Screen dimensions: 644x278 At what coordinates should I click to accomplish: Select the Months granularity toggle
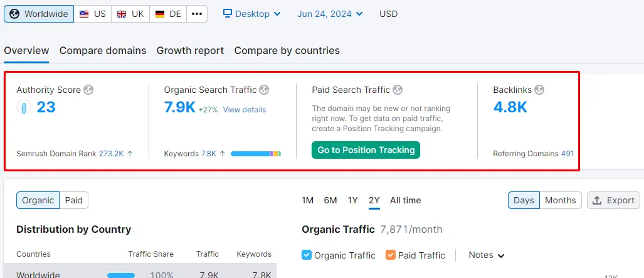pyautogui.click(x=561, y=200)
